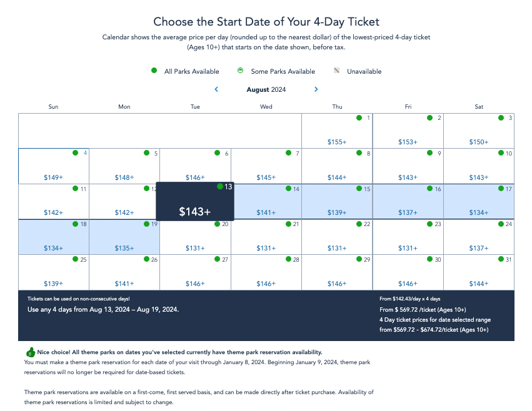Screen dimensions: 532x411
Task: Click the $135+ price on August 19
Action: pos(124,249)
